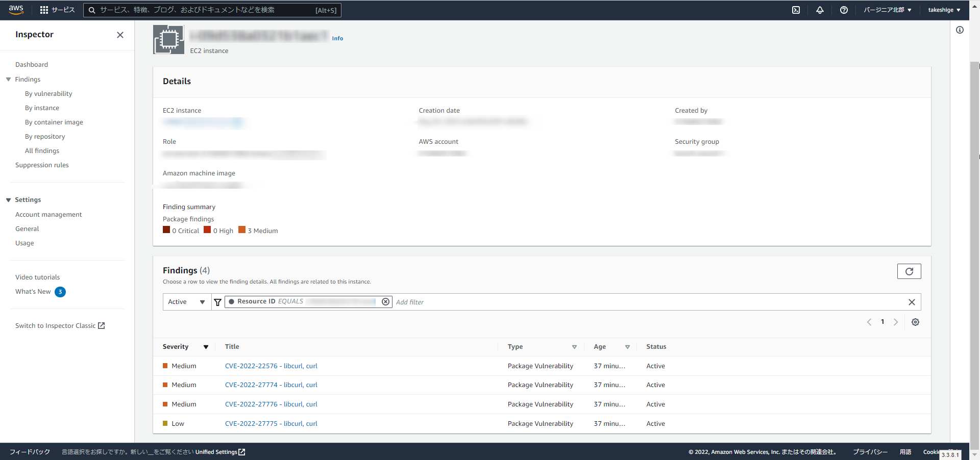980x460 pixels.
Task: Open the feedback link in footer
Action: 30,452
